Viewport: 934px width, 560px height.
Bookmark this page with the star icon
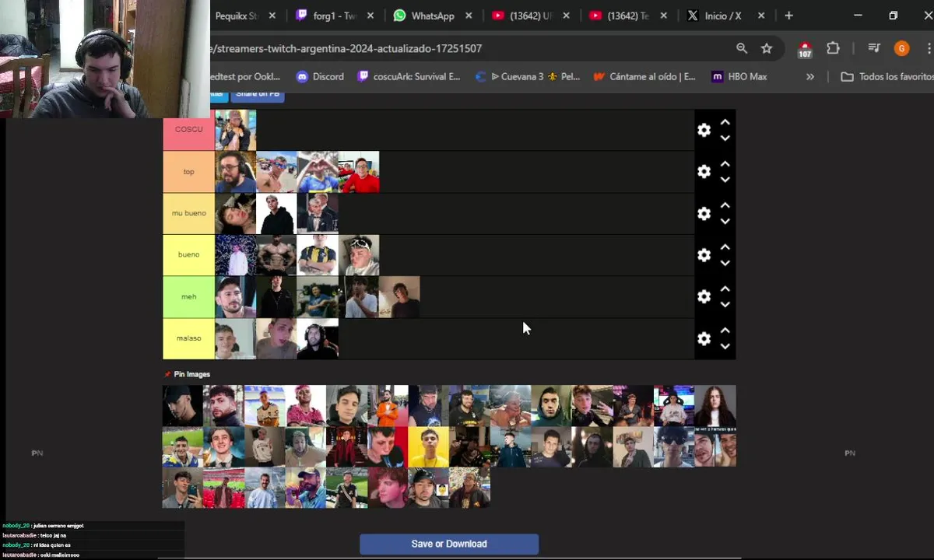767,48
